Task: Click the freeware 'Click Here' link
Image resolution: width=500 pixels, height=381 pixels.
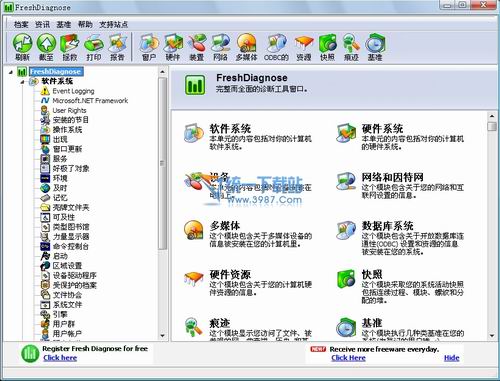Action: pyautogui.click(x=348, y=358)
